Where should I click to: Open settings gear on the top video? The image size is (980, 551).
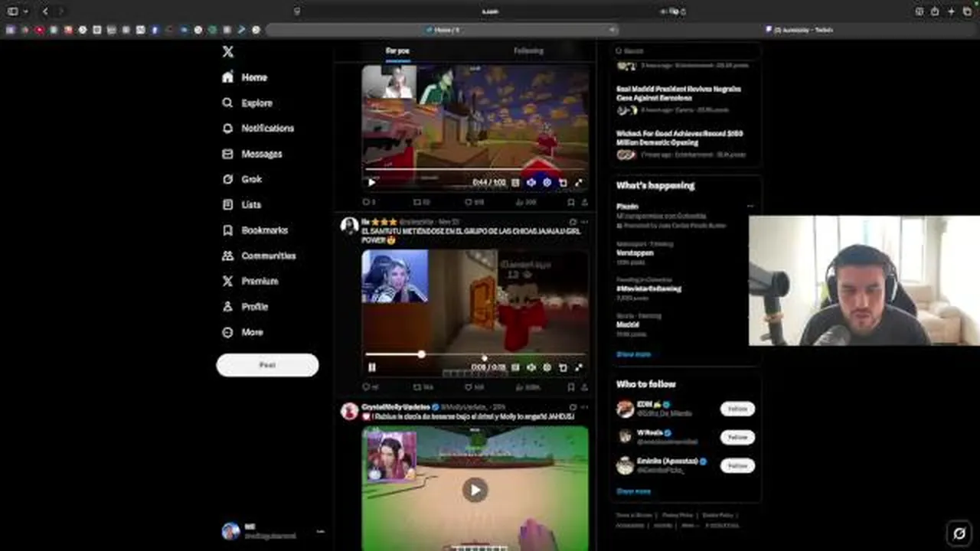pos(547,182)
